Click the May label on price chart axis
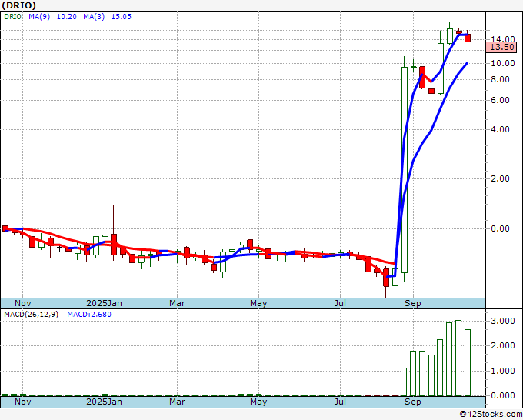 (258, 303)
